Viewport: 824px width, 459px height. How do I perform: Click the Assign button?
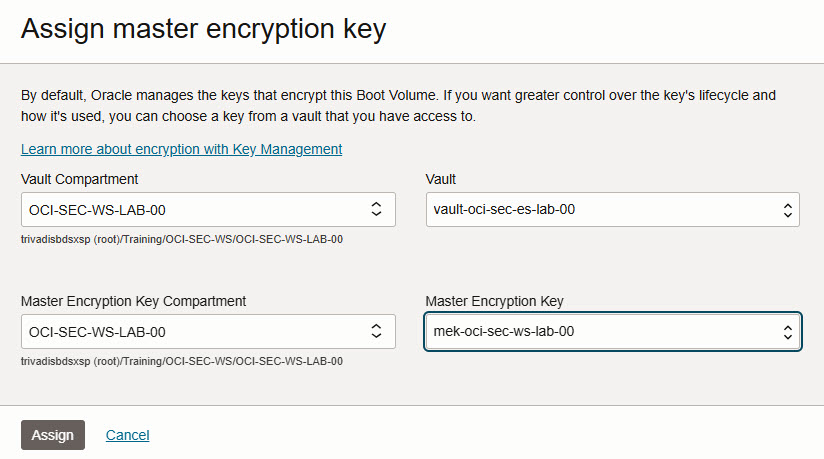click(x=53, y=435)
